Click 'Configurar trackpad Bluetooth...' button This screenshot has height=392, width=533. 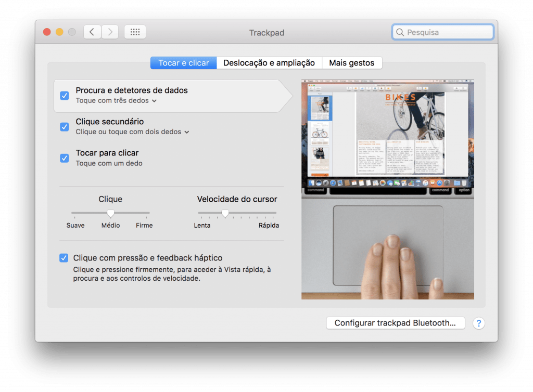395,323
